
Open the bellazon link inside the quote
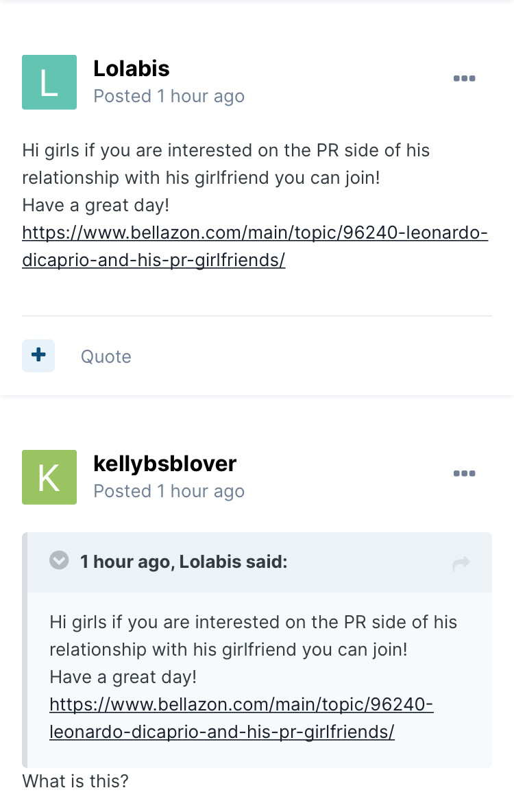click(241, 705)
